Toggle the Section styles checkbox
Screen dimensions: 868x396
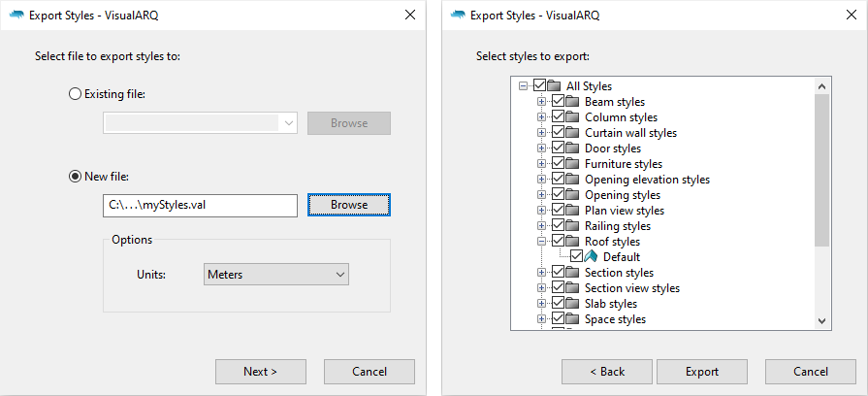[x=558, y=272]
